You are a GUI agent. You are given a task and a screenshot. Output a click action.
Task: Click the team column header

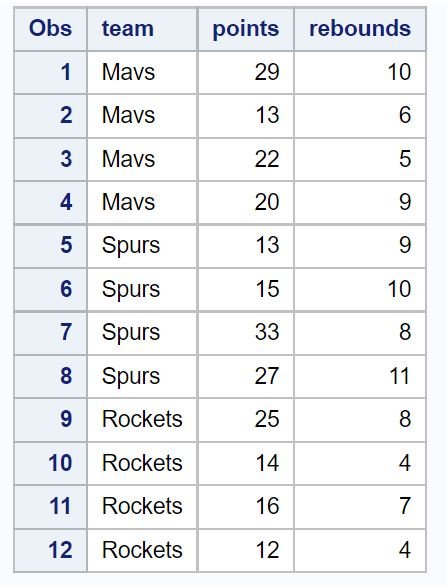(x=142, y=29)
